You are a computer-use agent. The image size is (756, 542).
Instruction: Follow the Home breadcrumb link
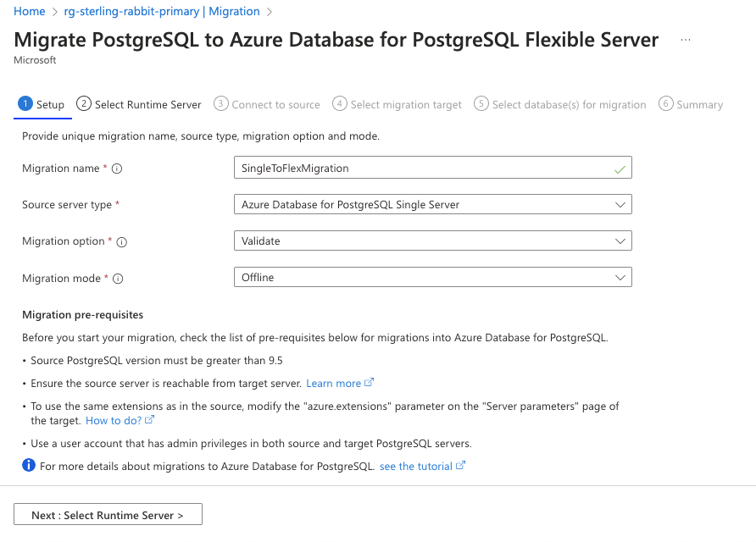[30, 11]
